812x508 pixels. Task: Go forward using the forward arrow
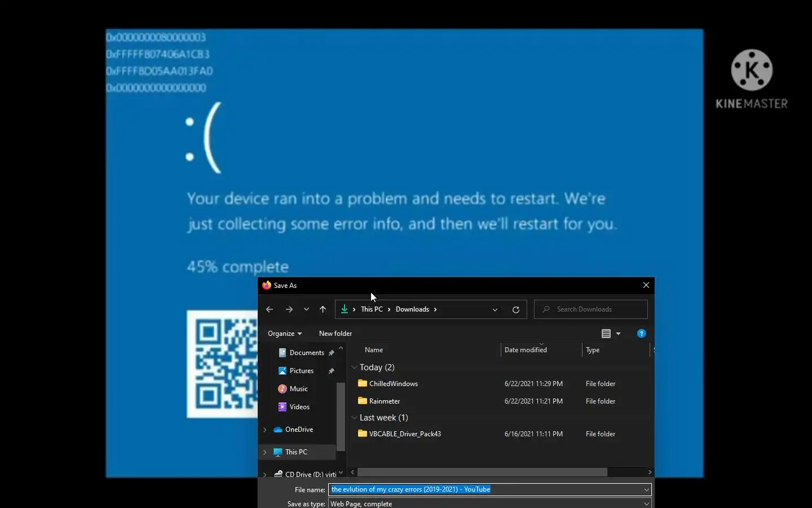[289, 309]
